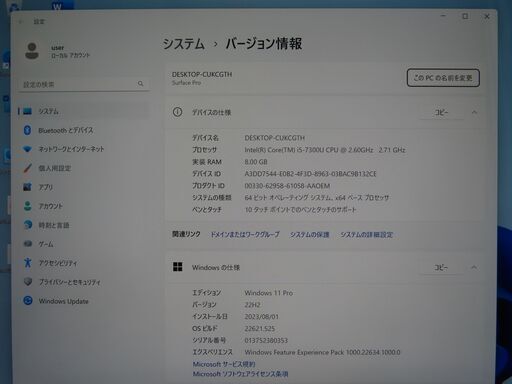Image resolution: width=512 pixels, height=384 pixels.
Task: Copy Windows specifications with コピー button
Action: click(x=441, y=267)
